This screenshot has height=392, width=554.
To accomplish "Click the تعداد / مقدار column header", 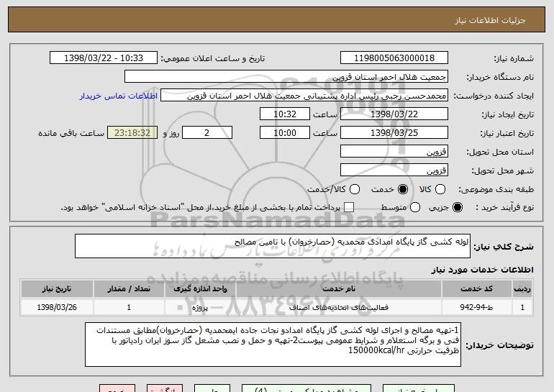I will (x=129, y=289).
